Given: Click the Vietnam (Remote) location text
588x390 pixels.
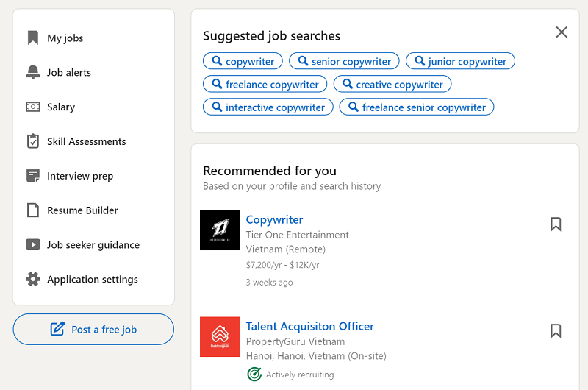Looking at the screenshot, I should 286,249.
